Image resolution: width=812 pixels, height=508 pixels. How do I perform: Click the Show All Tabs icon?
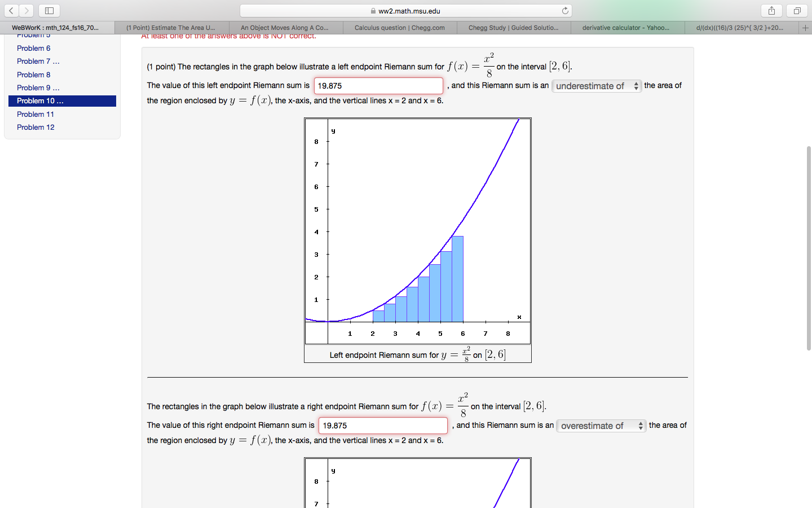click(796, 10)
